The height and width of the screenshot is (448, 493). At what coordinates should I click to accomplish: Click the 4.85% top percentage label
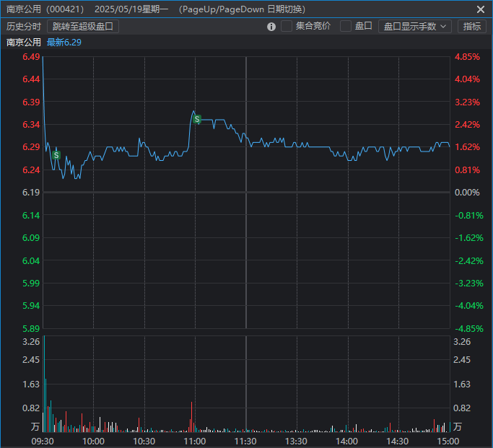click(x=467, y=57)
